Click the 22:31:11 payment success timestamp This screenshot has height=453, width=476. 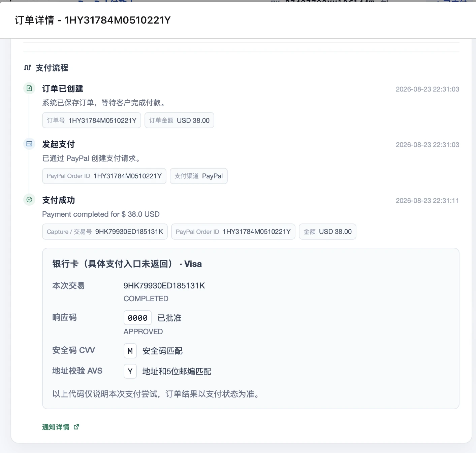pos(427,201)
